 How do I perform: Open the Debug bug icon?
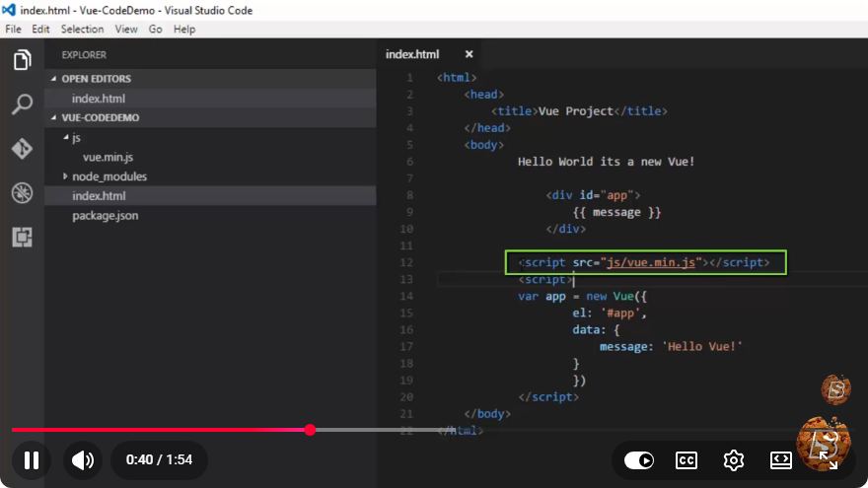click(x=22, y=192)
